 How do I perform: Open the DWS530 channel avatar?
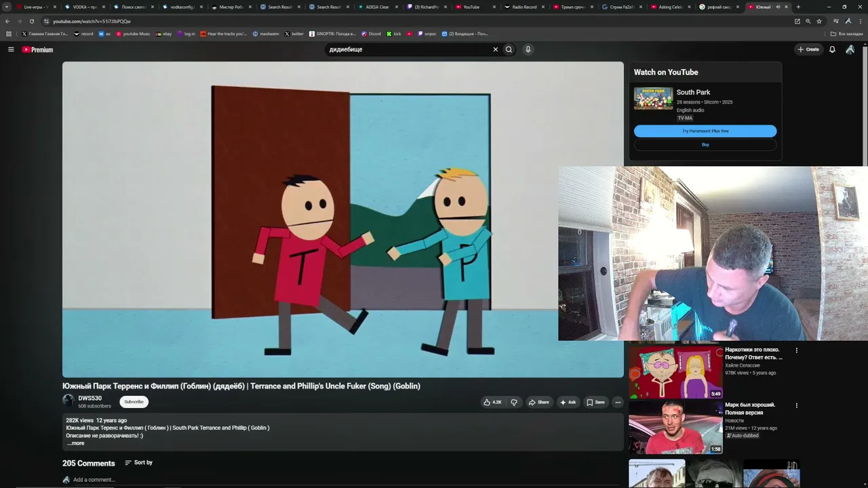[68, 401]
